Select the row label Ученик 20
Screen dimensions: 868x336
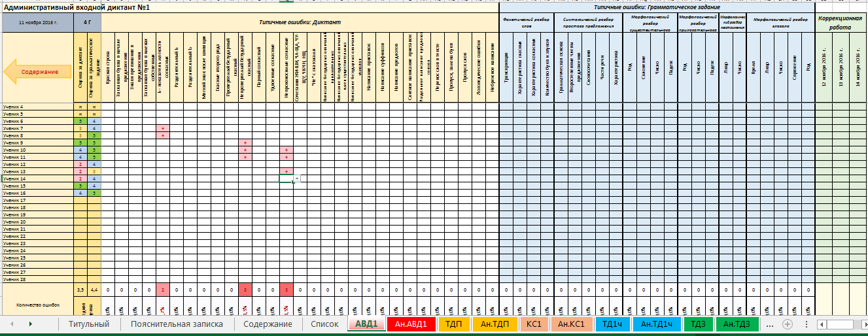(x=37, y=222)
